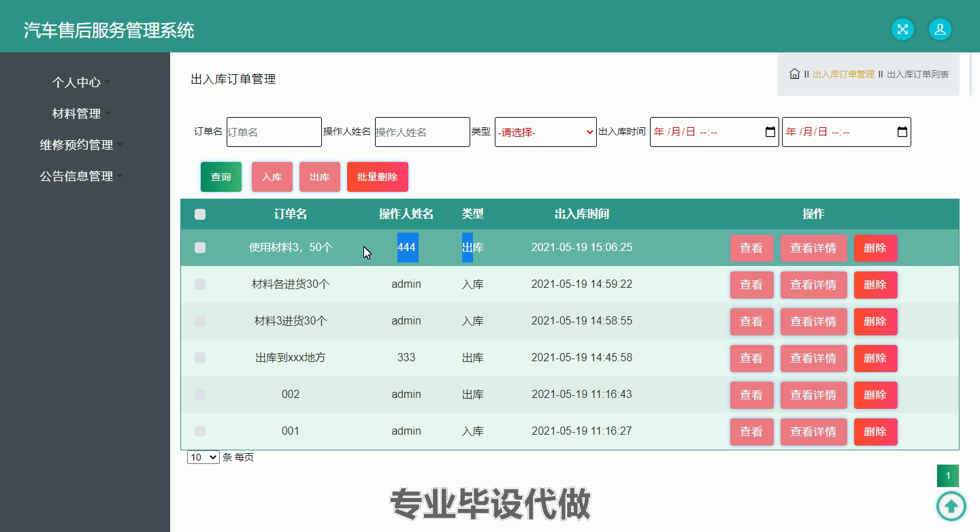Click the back-to-top arrow icon
Viewport: 980px width, 532px height.
(951, 505)
